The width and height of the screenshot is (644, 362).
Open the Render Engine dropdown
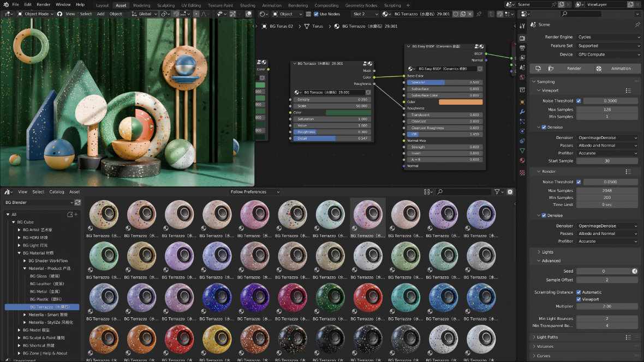tap(608, 37)
